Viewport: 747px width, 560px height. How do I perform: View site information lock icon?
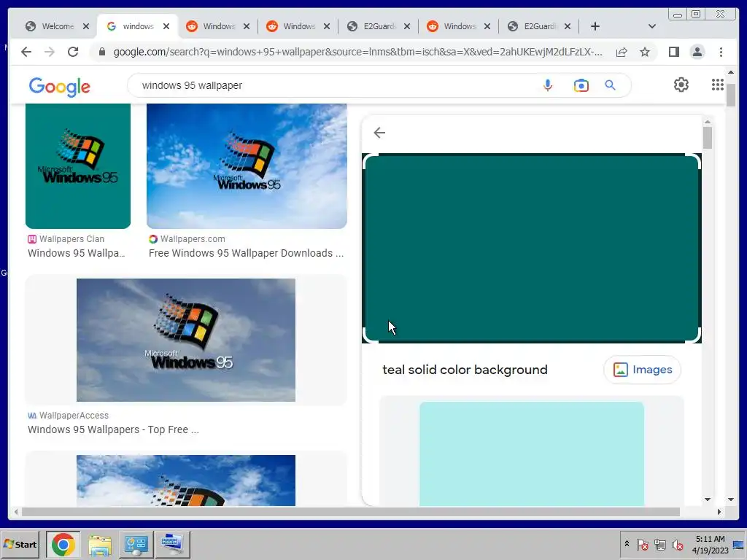pos(102,52)
